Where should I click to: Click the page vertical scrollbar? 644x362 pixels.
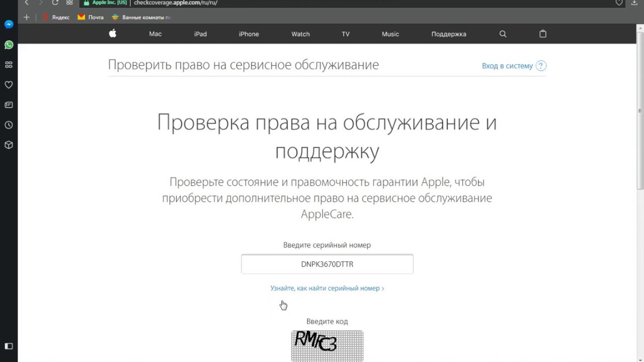[x=640, y=111]
